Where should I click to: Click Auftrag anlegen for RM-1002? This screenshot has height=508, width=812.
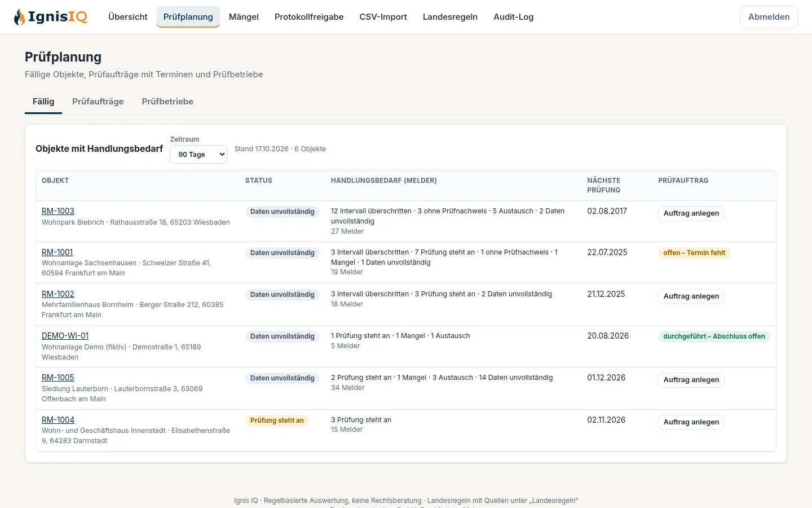(691, 296)
